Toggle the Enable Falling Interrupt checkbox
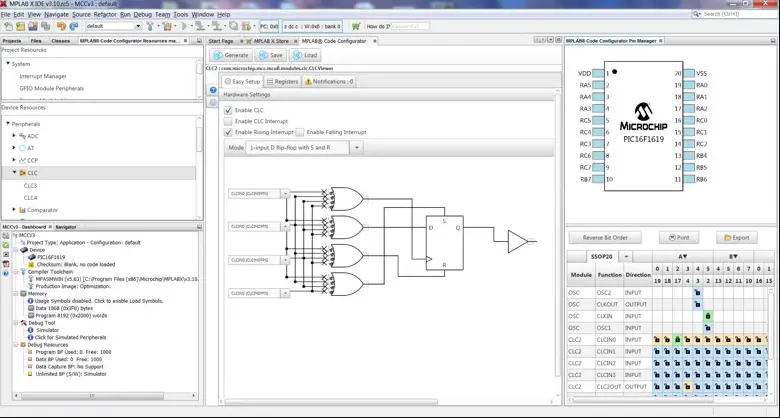The width and height of the screenshot is (780, 418). point(299,132)
